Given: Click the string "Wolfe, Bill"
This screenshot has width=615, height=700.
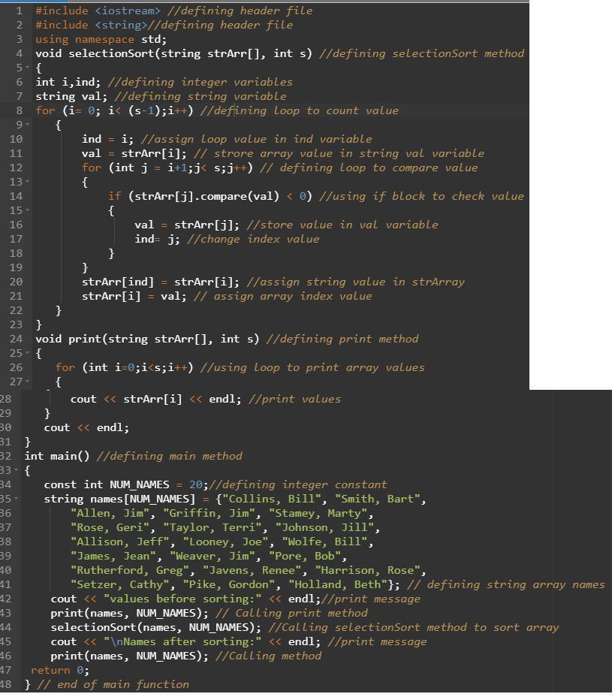Looking at the screenshot, I should click(324, 542).
